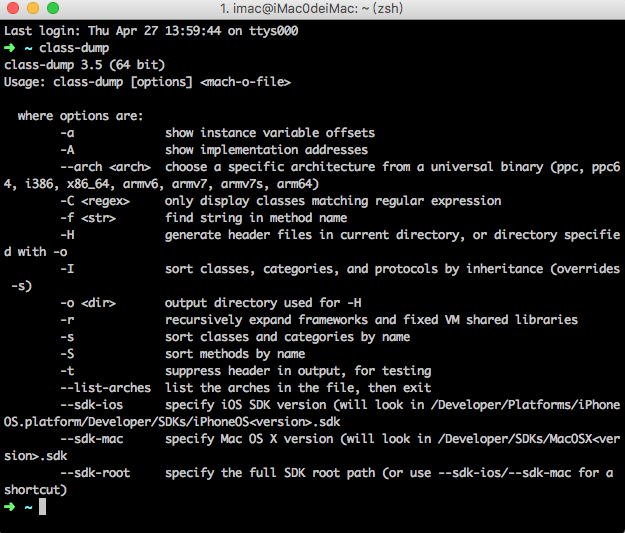The height and width of the screenshot is (533, 625).
Task: Click the --sdk-mac option text
Action: (x=92, y=439)
